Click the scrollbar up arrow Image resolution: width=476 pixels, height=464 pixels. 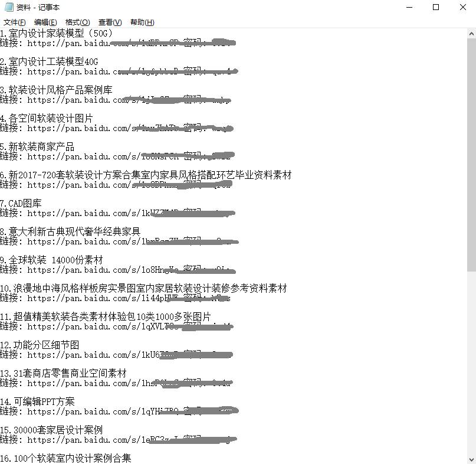tap(471, 34)
